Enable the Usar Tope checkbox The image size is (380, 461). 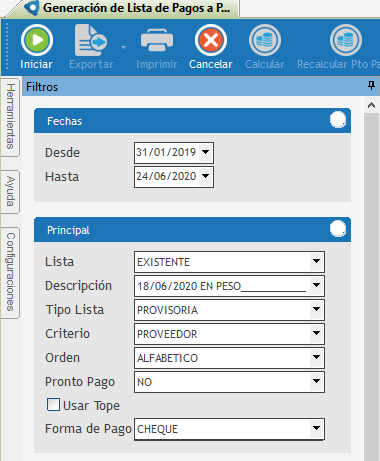[x=53, y=405]
